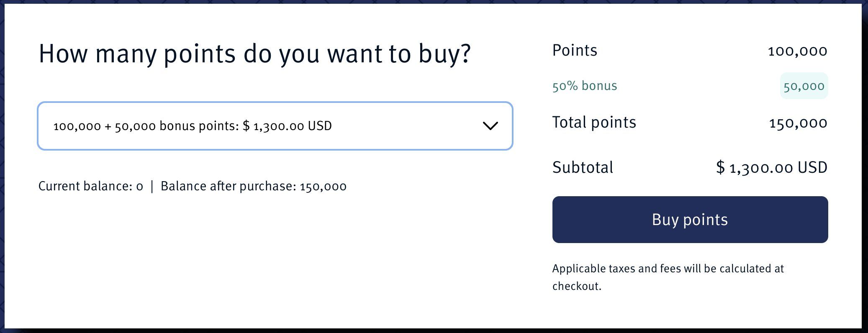The width and height of the screenshot is (868, 333).
Task: Click the vertical bar separator between balances
Action: click(x=152, y=186)
